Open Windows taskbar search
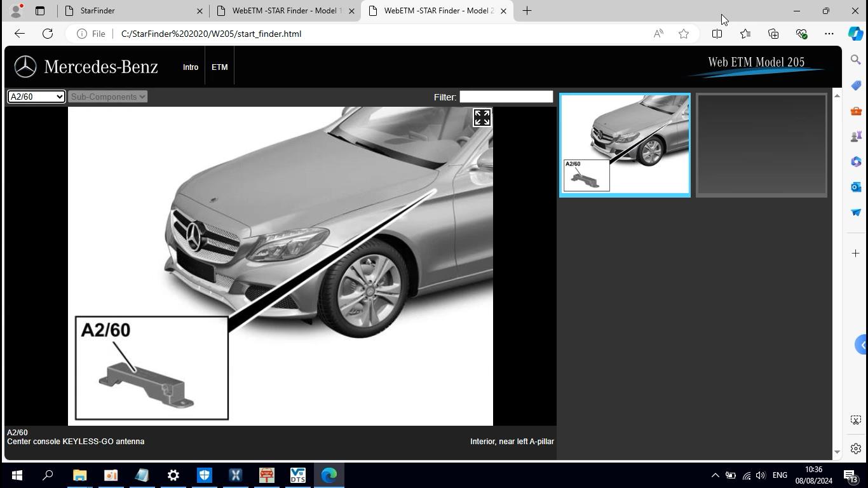This screenshot has height=488, width=868. pos(48,475)
